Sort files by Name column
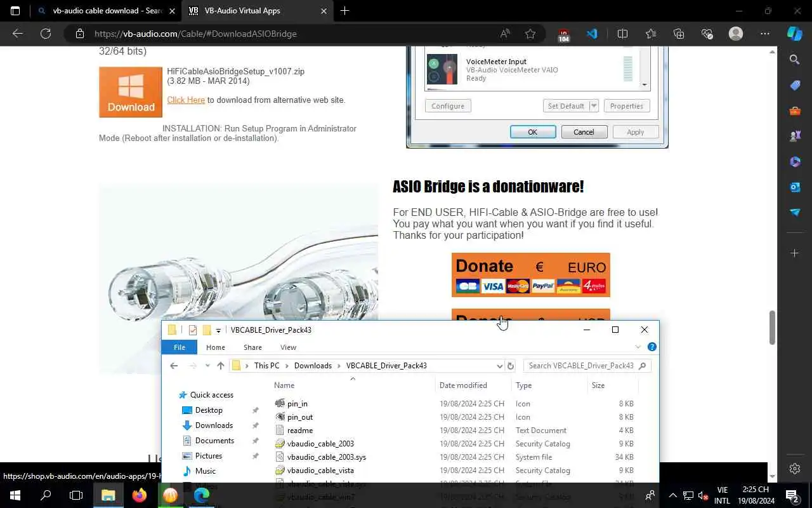 click(284, 385)
